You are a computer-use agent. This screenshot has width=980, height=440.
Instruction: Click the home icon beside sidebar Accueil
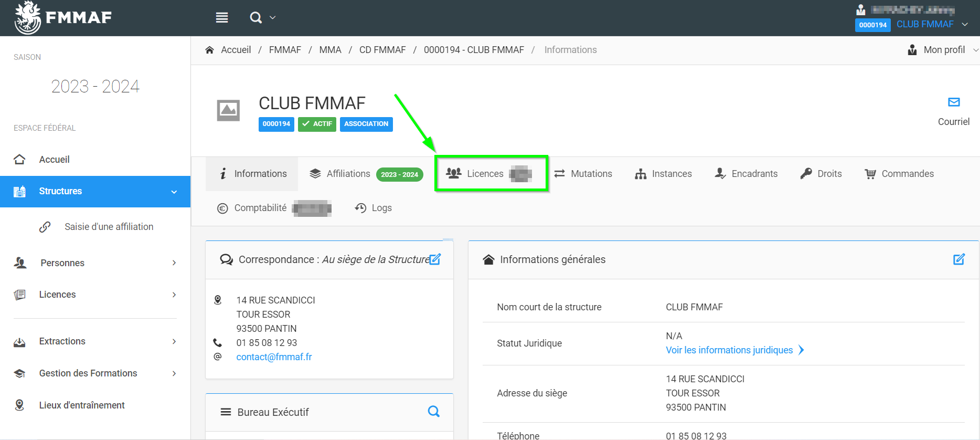click(19, 159)
